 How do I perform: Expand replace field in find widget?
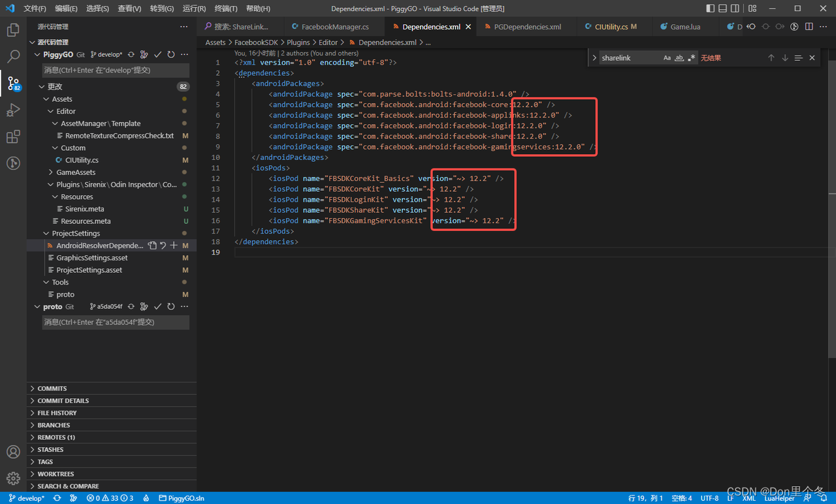[x=594, y=58]
